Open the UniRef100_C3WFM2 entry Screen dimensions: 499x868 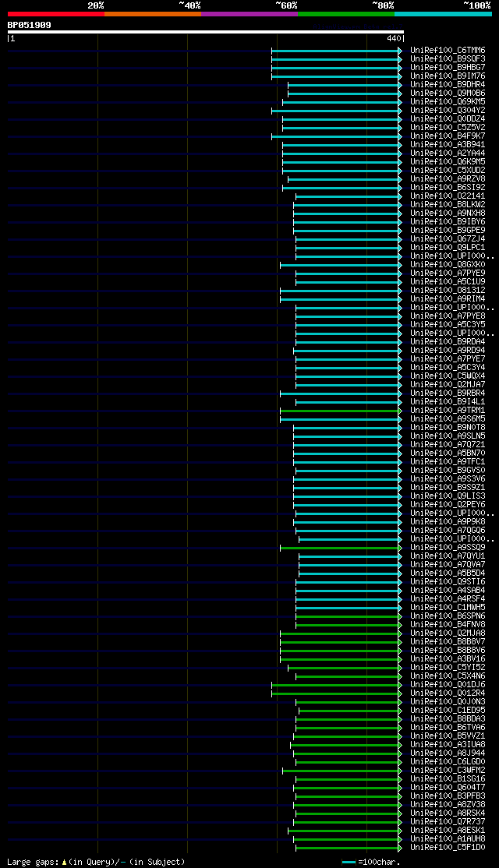click(x=448, y=771)
